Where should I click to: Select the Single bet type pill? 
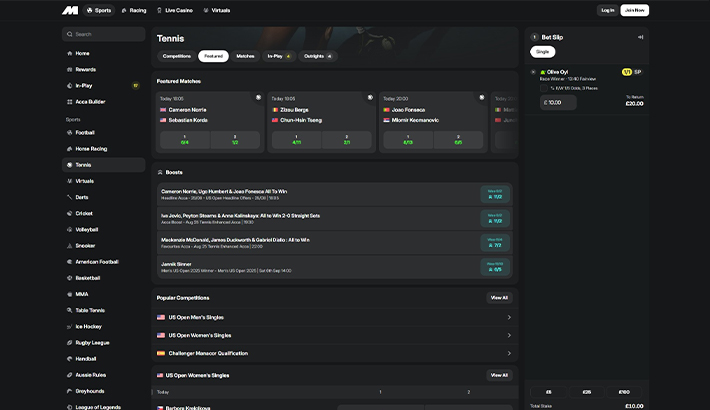pyautogui.click(x=542, y=52)
